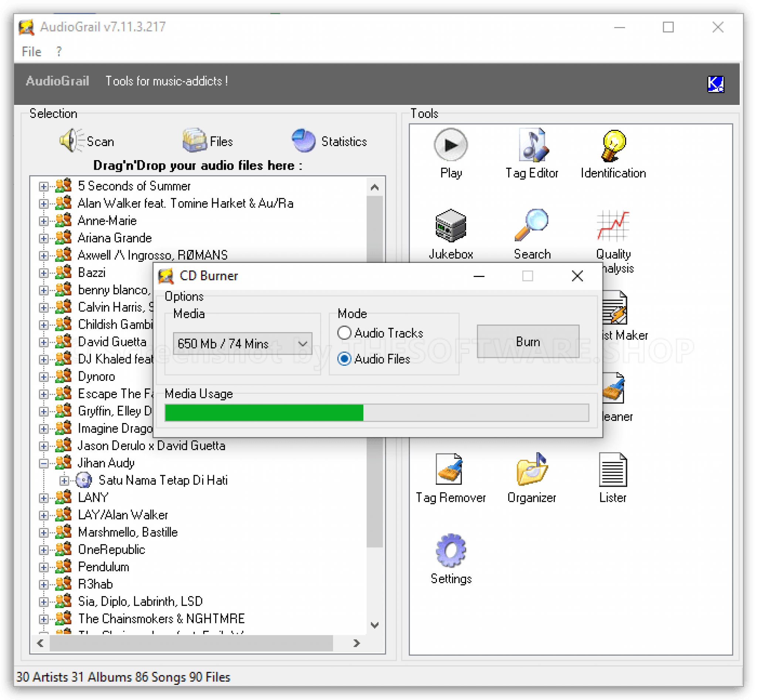Select Jason Derulo x David Guetta entry

[x=152, y=446]
